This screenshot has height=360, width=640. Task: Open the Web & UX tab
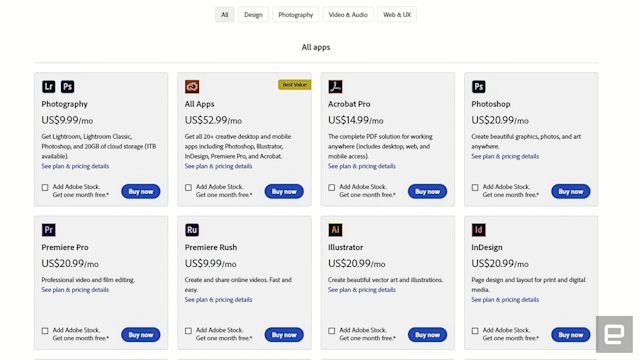coord(397,15)
